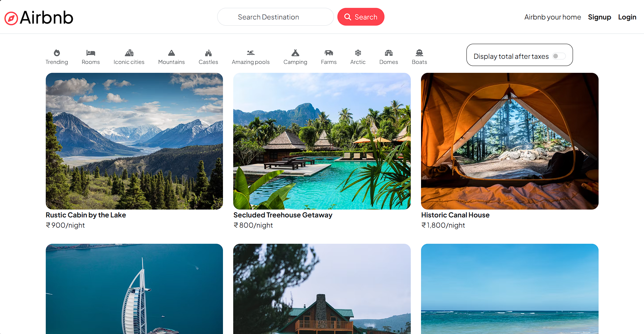The height and width of the screenshot is (334, 644).
Task: Open the Airbnb your home link
Action: coord(552,17)
